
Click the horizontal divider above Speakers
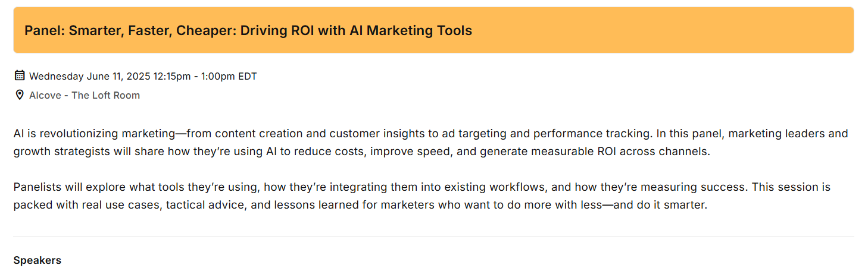[433, 237]
